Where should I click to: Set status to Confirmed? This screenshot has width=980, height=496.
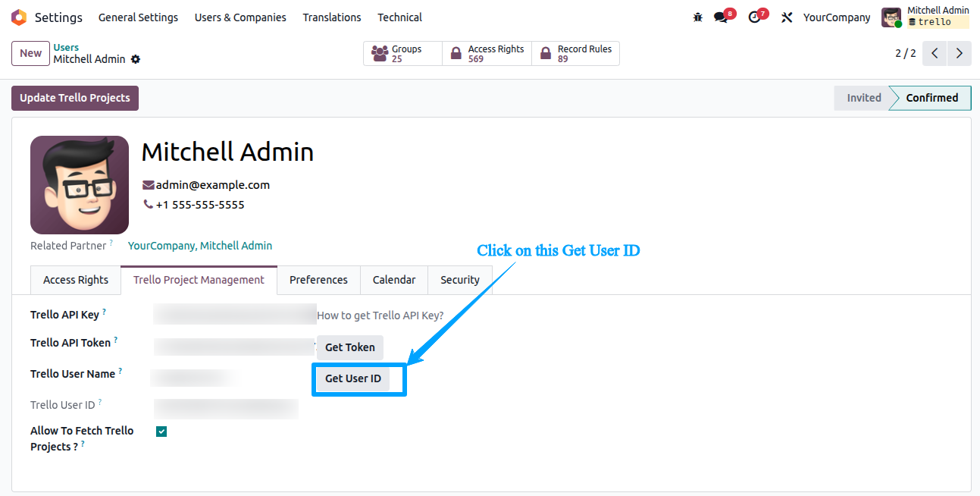tap(932, 98)
